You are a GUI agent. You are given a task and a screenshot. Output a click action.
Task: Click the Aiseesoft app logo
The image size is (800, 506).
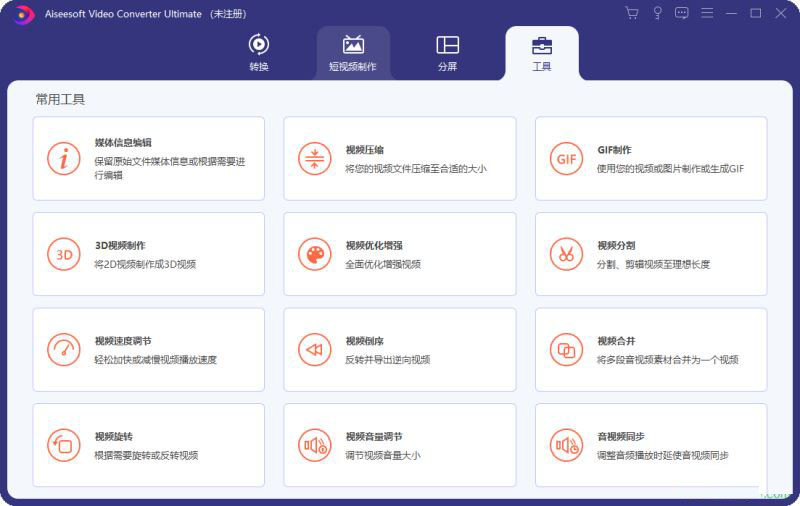(x=23, y=14)
